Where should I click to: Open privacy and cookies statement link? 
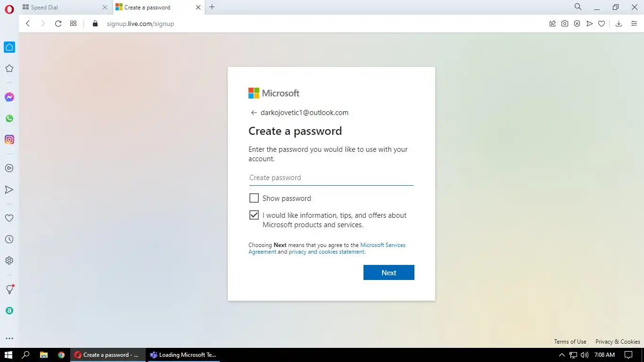(327, 252)
